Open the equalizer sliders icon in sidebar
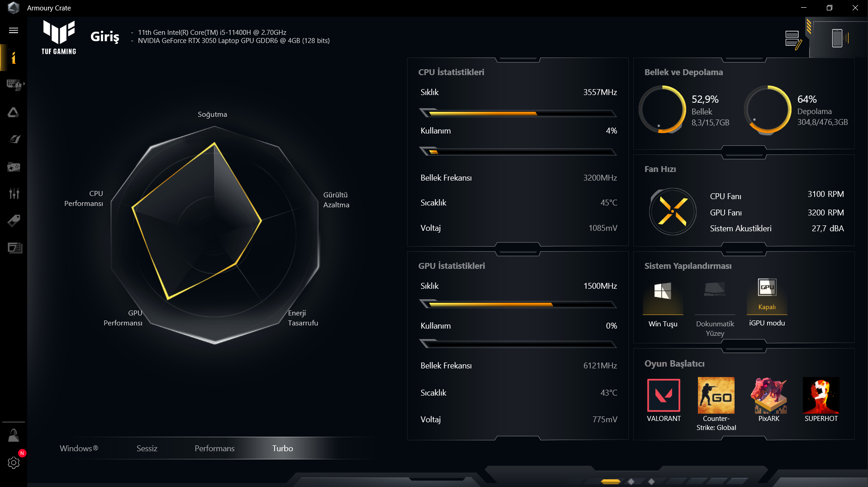 click(x=14, y=194)
